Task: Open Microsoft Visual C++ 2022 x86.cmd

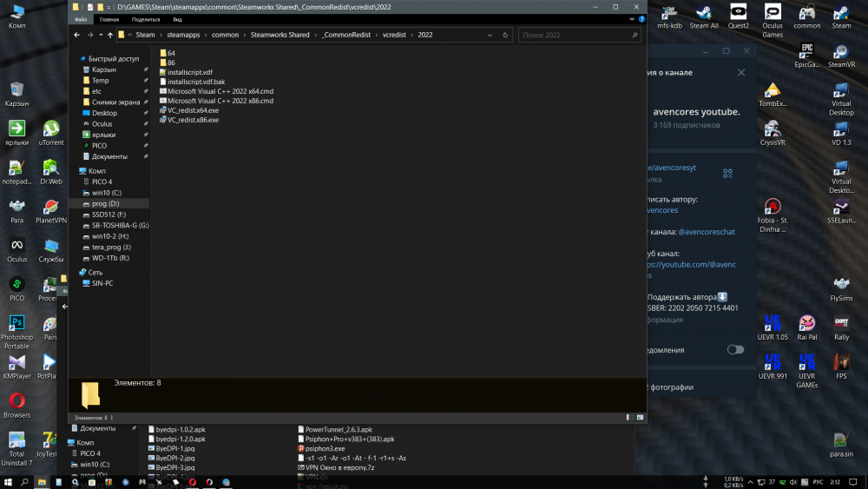Action: [x=220, y=101]
